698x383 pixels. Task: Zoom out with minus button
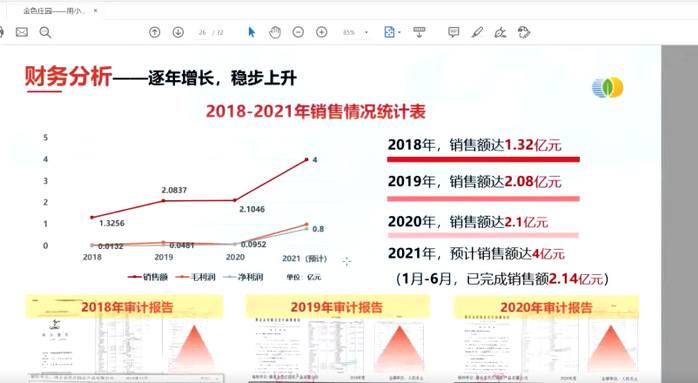point(298,32)
